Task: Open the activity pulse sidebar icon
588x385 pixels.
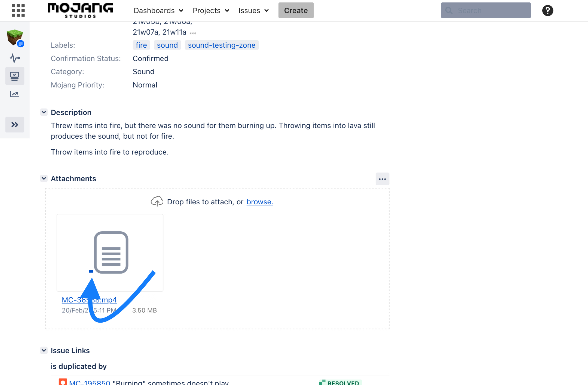Action: [15, 58]
